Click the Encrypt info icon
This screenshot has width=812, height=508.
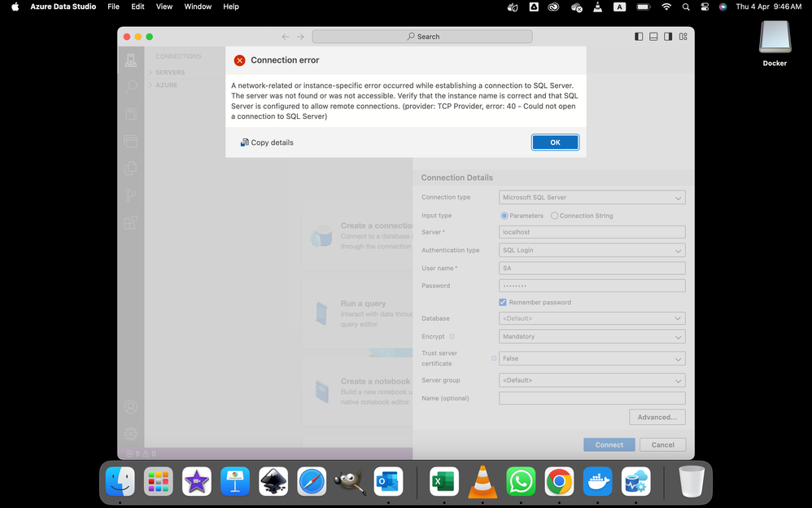pyautogui.click(x=452, y=336)
